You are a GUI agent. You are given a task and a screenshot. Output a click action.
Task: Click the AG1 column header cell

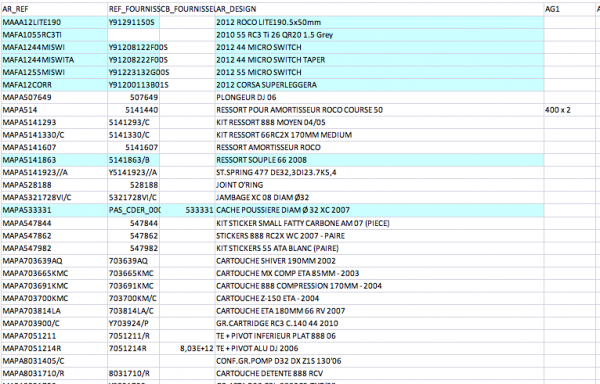point(569,9)
